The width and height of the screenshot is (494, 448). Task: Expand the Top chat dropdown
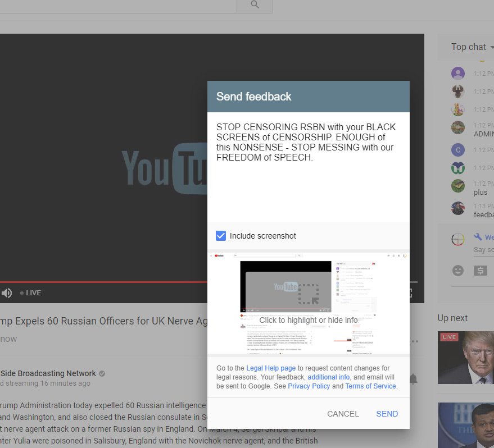point(472,47)
